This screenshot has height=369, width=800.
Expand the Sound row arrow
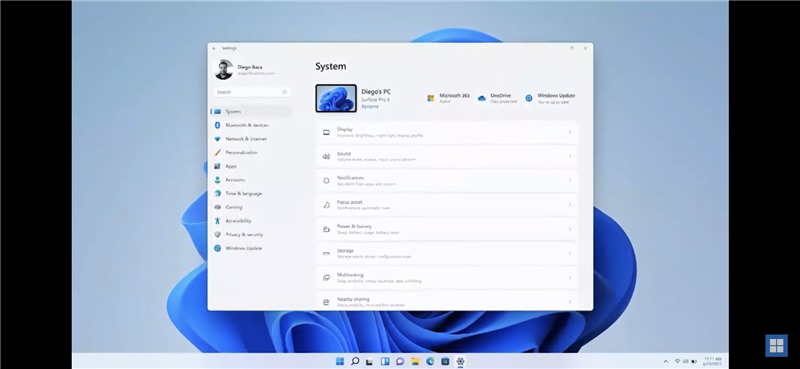[x=569, y=157]
